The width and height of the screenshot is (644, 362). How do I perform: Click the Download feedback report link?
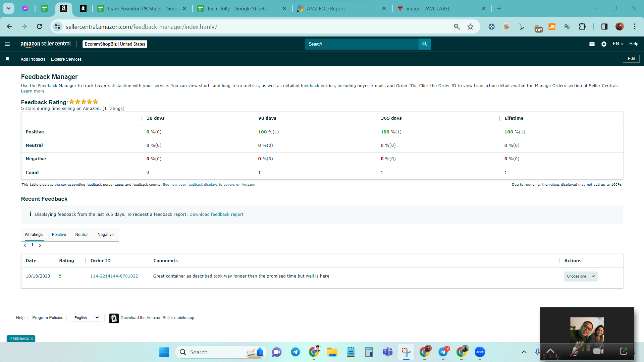216,215
